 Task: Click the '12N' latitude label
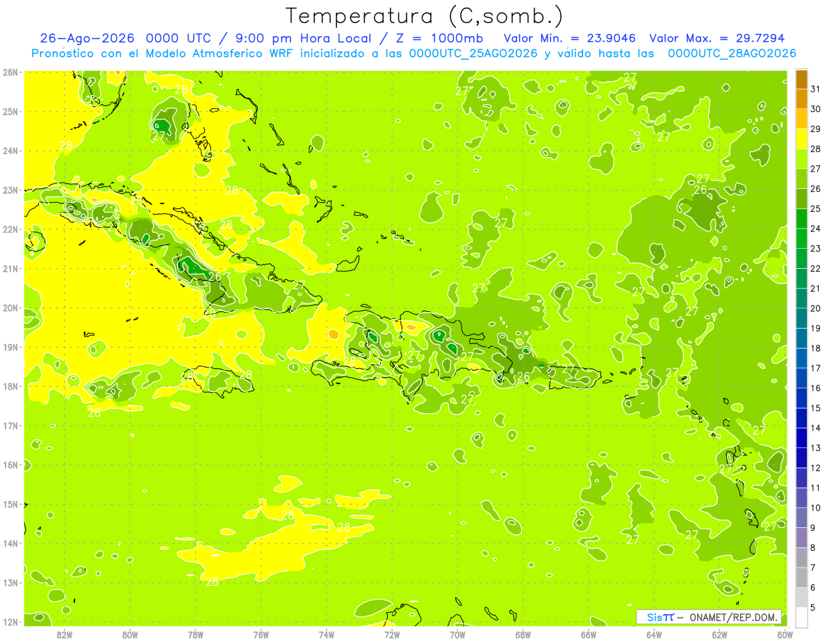[10, 622]
